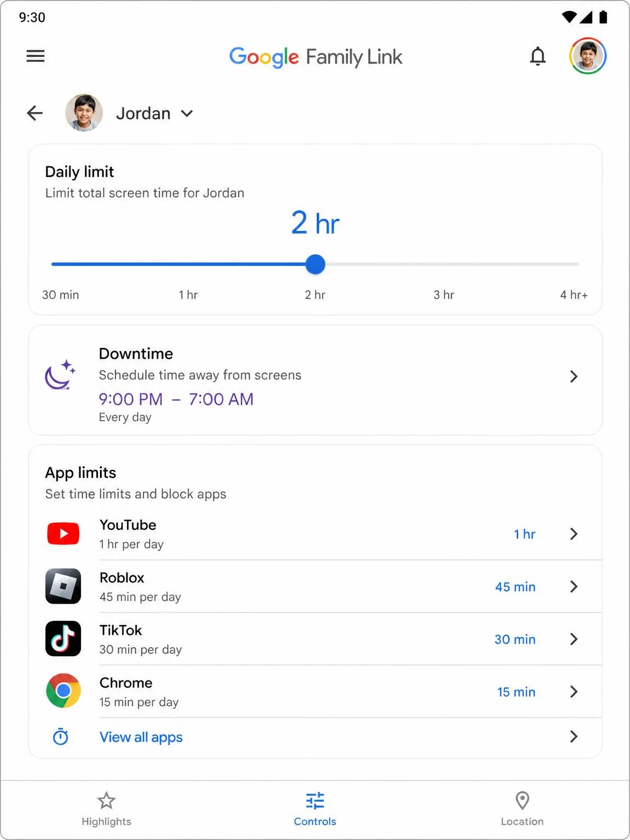Viewport: 630px width, 840px height.
Task: Tap Jordan's profile photo
Action: pos(84,113)
